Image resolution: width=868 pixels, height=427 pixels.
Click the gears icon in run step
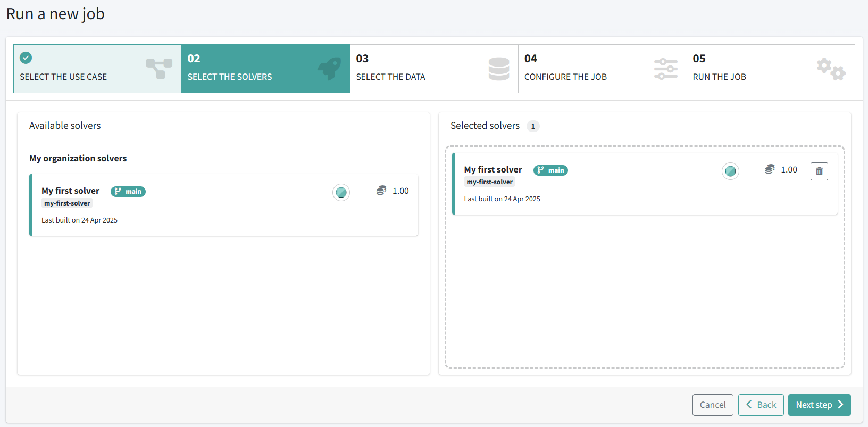[x=831, y=69]
